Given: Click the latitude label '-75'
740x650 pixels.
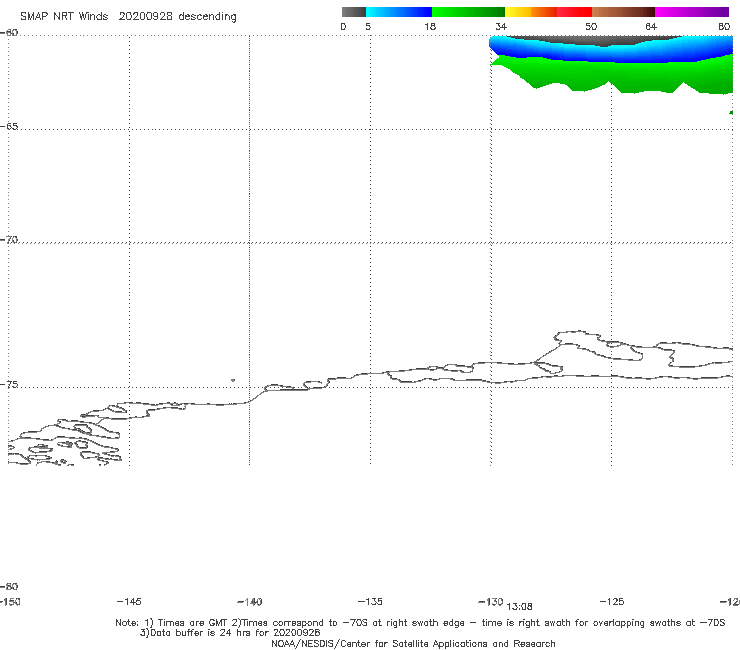Looking at the screenshot, I should pos(9,384).
